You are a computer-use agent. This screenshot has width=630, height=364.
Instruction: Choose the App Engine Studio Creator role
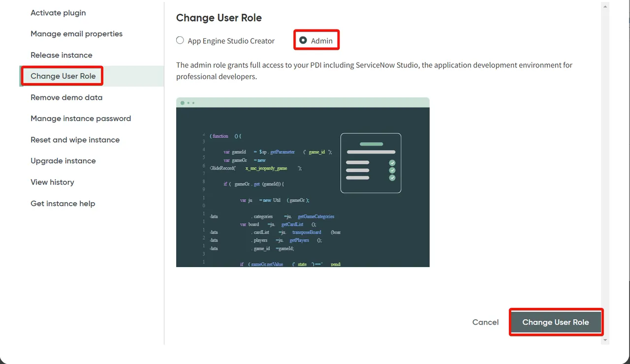pos(180,40)
